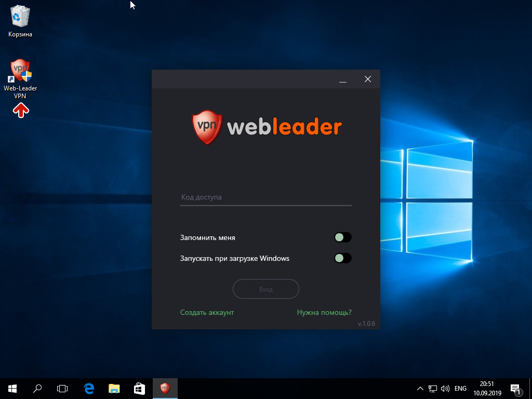Click the v.1.0.6 version label
The image size is (532, 399).
coord(366,324)
